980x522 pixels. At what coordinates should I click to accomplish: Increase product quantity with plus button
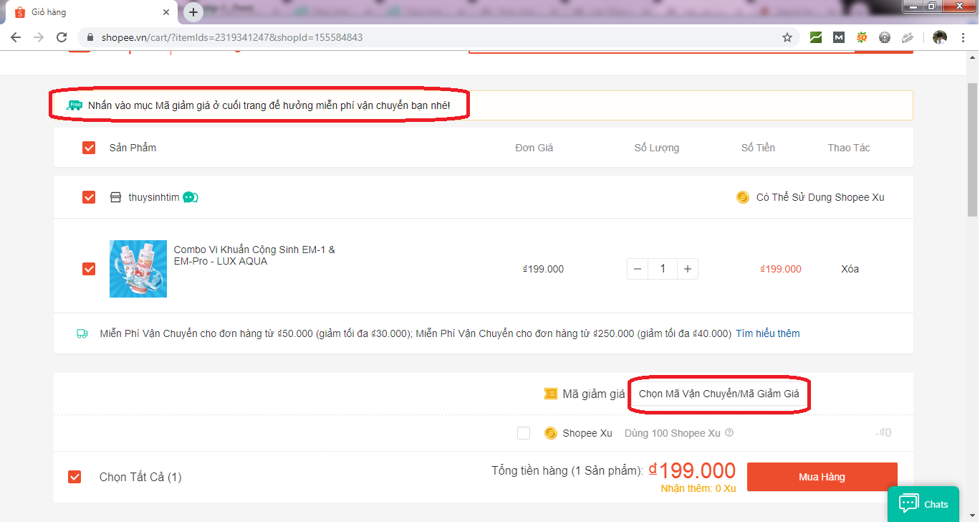click(x=688, y=269)
